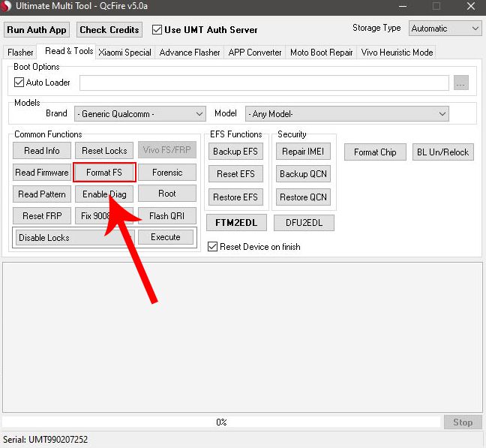Go to Moto Boot Repair tab
Image resolution: width=486 pixels, height=448 pixels.
(322, 53)
